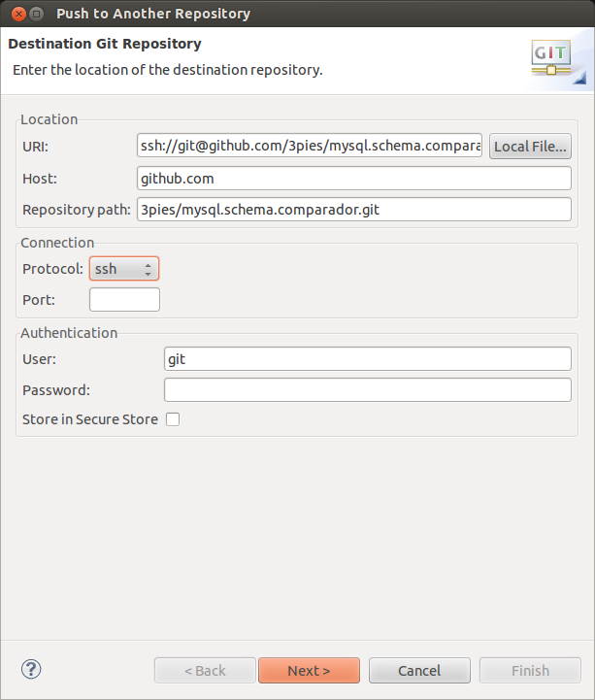Click the Destination Git Repository heading
The width and height of the screenshot is (595, 700).
point(105,44)
